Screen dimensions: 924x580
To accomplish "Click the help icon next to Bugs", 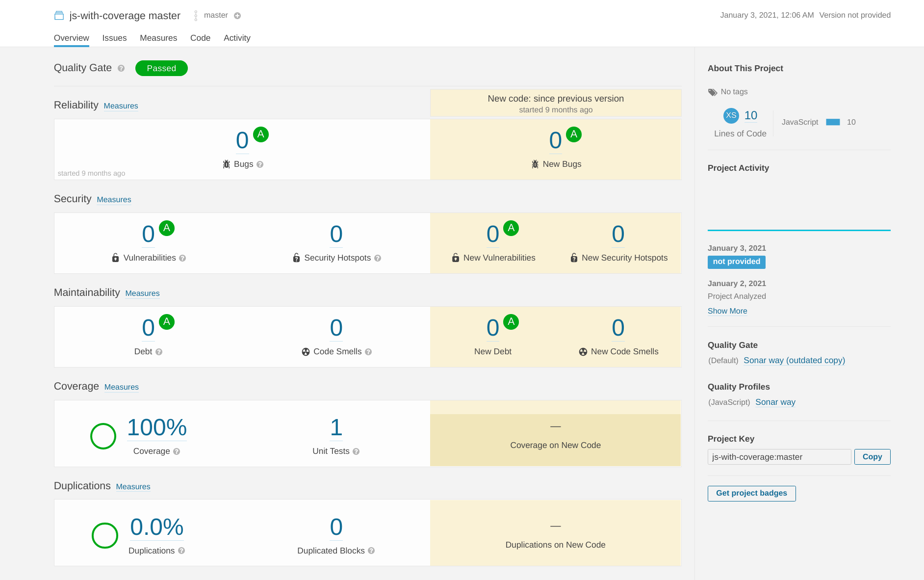I will 260,164.
